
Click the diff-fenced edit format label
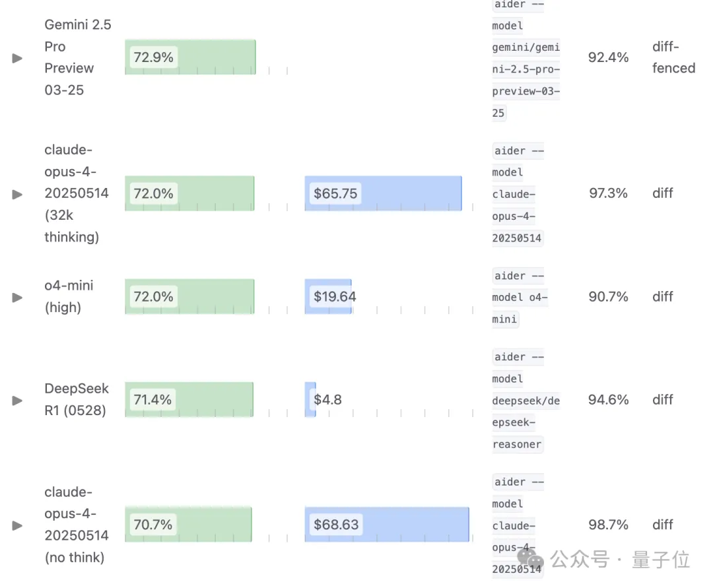(673, 57)
